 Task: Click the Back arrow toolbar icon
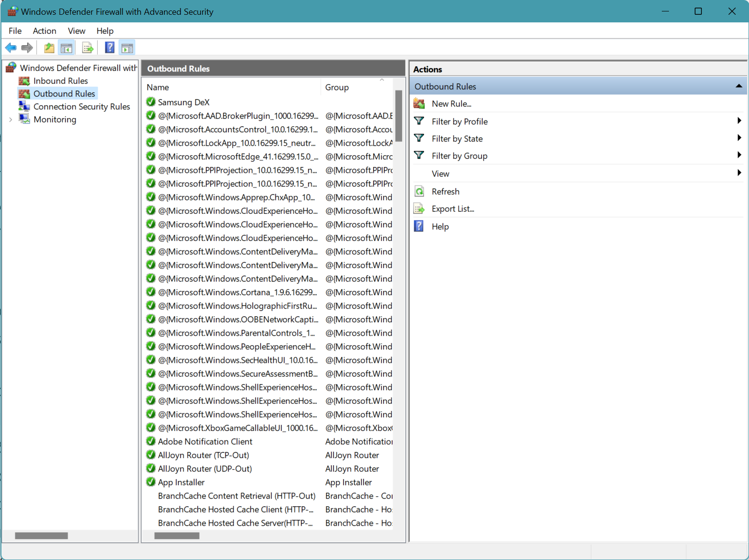tap(10, 48)
